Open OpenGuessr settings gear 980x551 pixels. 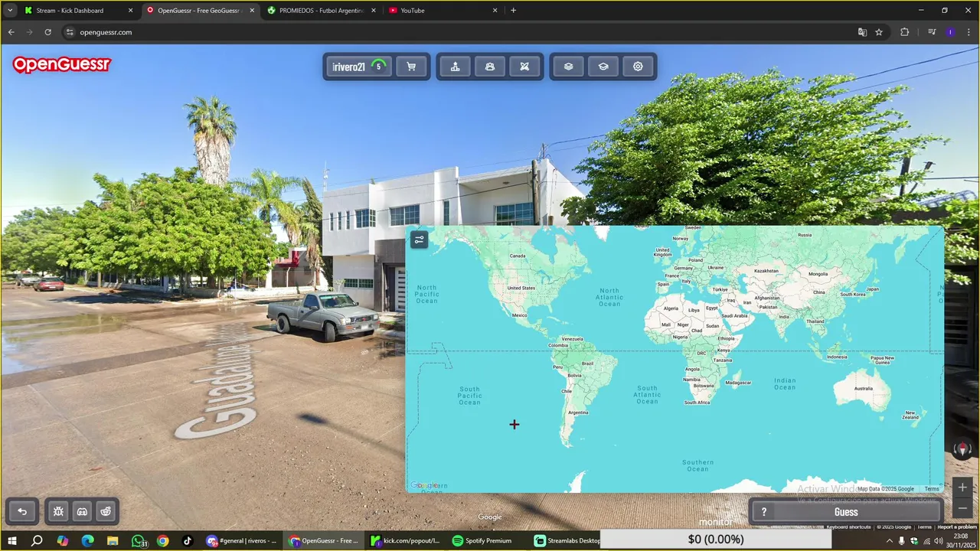click(x=638, y=67)
